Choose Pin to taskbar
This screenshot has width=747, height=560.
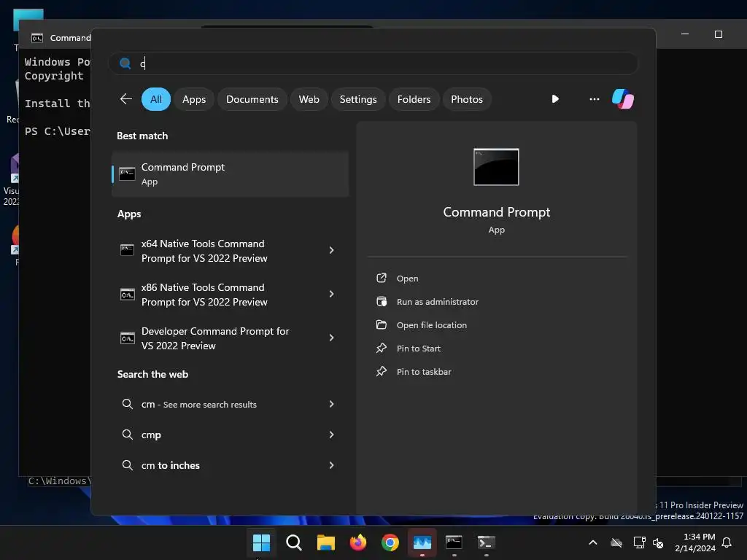click(x=424, y=372)
